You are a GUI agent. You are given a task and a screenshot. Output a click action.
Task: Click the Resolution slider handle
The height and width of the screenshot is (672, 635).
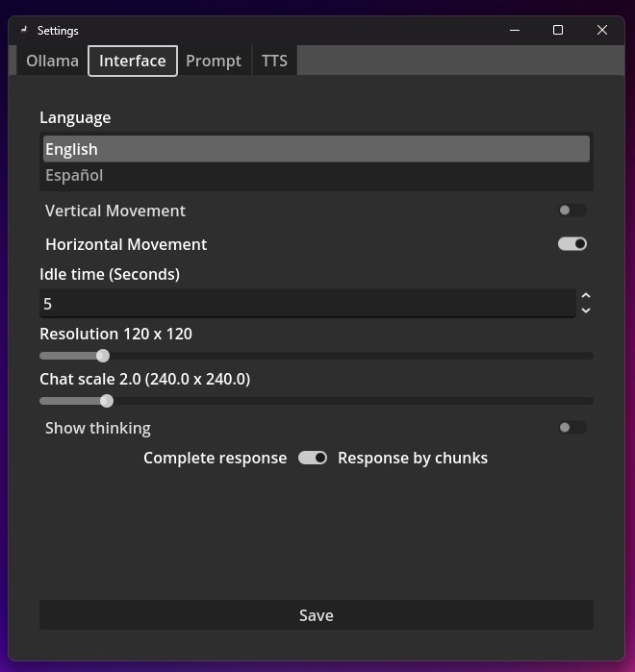[103, 356]
